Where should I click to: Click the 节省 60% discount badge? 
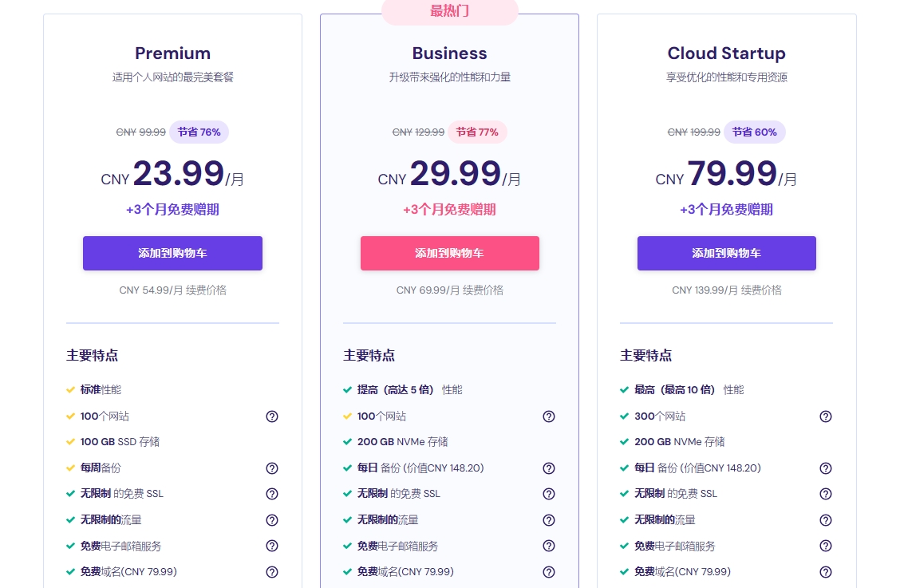coord(755,132)
